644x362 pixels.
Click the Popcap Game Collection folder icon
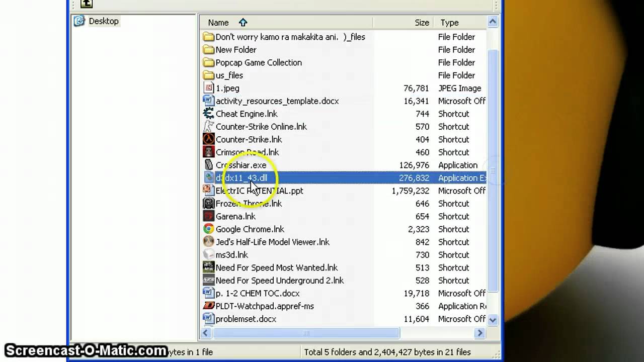tap(208, 62)
